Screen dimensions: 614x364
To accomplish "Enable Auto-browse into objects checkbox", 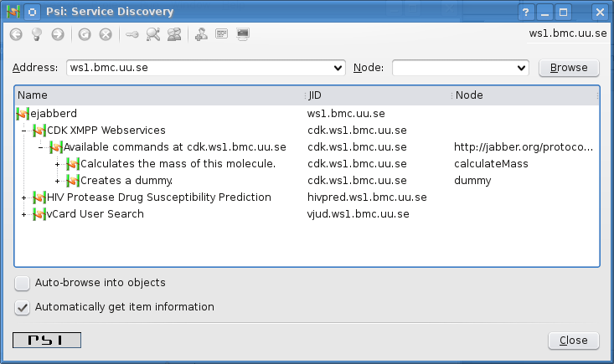I will (x=23, y=283).
